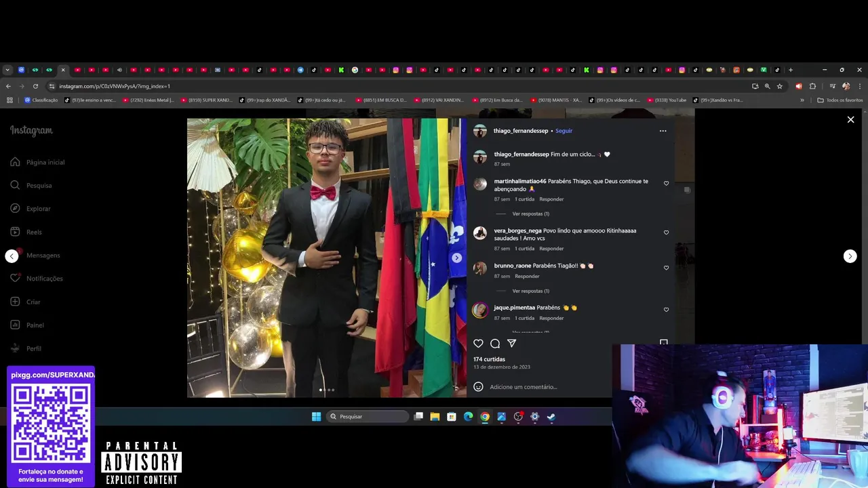Open jaque.pimentaa's profile avatar

[480, 310]
